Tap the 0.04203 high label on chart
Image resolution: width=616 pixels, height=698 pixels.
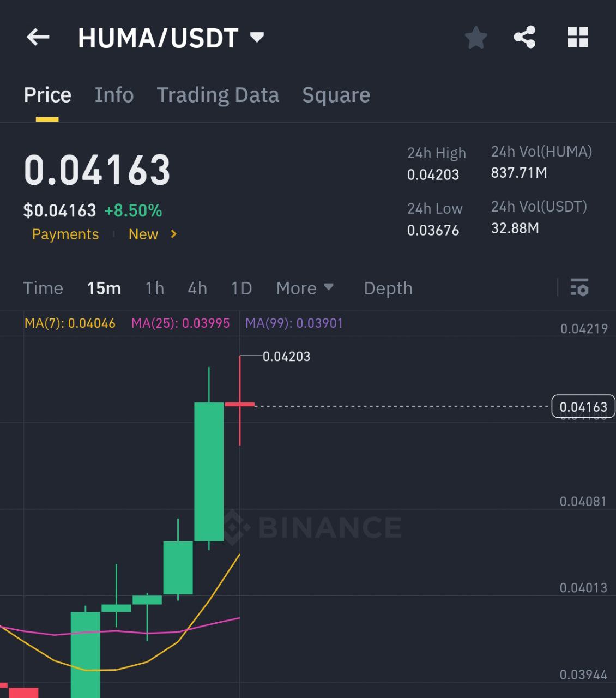pos(286,357)
